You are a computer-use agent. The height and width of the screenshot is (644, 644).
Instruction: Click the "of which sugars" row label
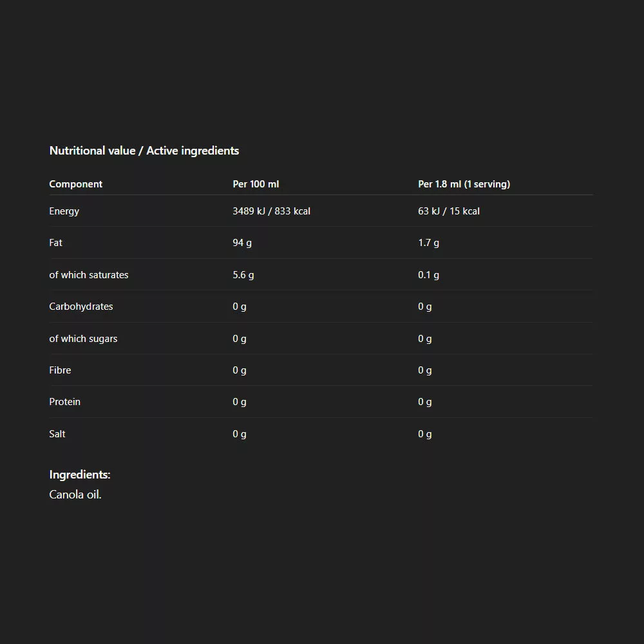(x=83, y=339)
